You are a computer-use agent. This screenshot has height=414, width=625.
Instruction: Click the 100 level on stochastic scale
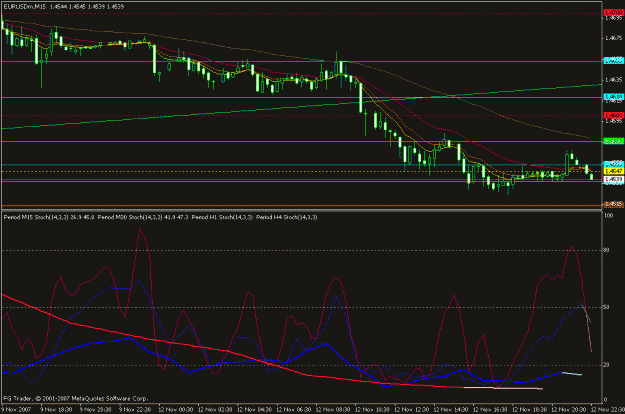[609, 216]
